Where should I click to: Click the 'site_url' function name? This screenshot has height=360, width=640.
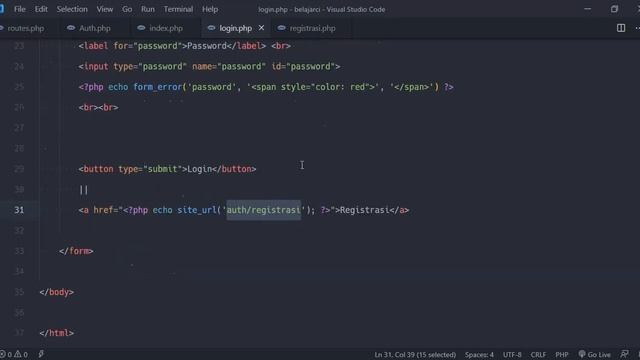pyautogui.click(x=197, y=210)
